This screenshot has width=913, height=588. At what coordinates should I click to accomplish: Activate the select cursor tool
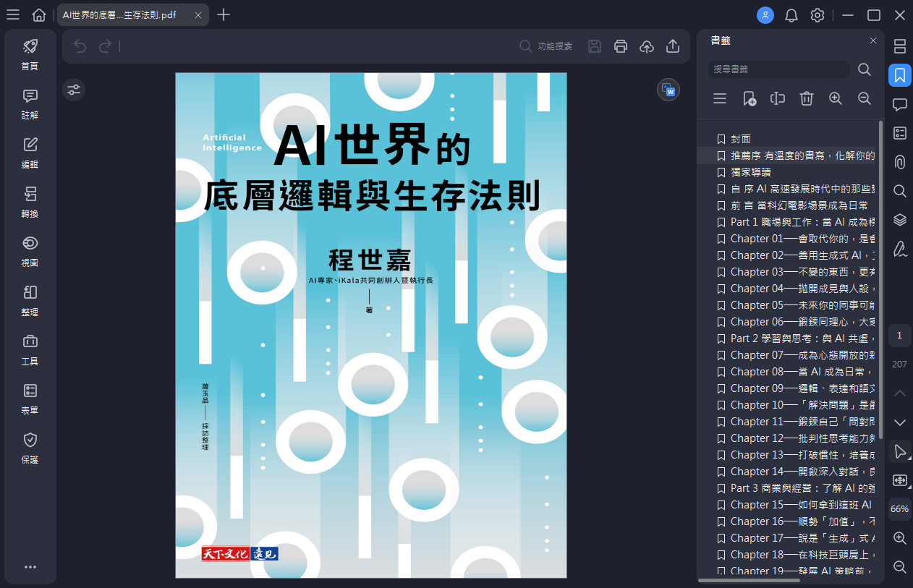tap(900, 451)
